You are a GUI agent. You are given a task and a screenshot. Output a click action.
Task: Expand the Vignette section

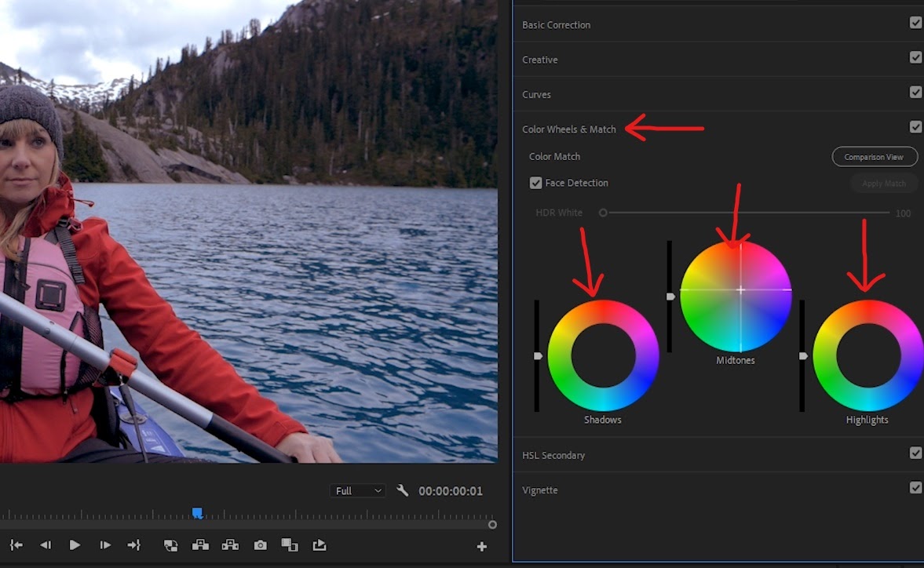540,490
